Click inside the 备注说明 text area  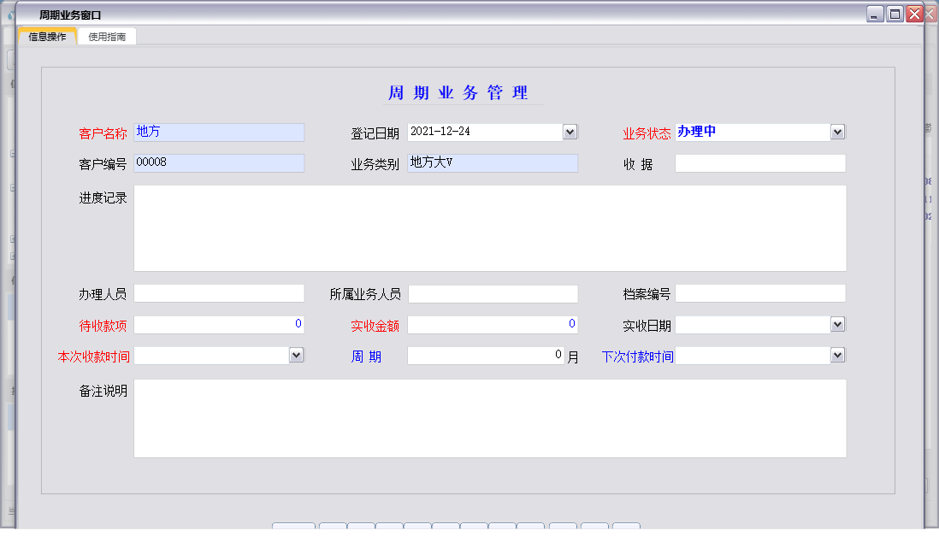[489, 417]
